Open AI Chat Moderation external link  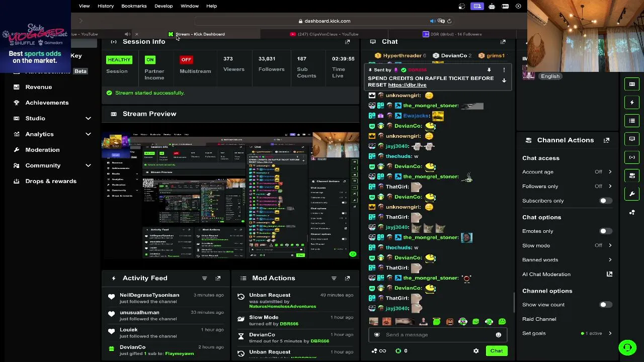click(x=609, y=274)
